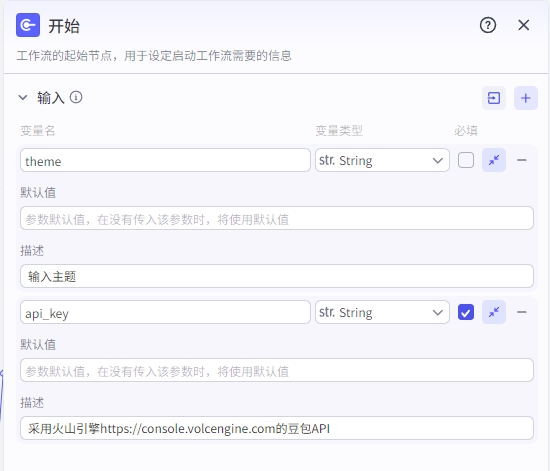Collapse the 输入 section chevron

tap(23, 97)
